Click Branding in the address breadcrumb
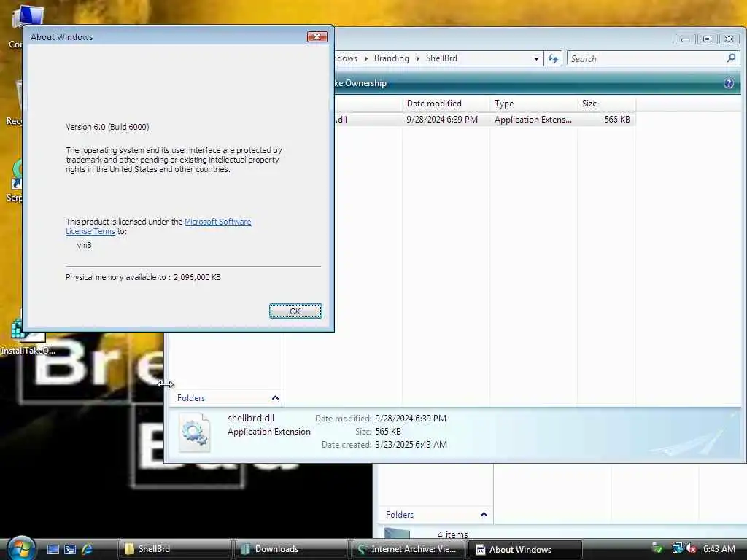747x560 pixels. pyautogui.click(x=391, y=58)
